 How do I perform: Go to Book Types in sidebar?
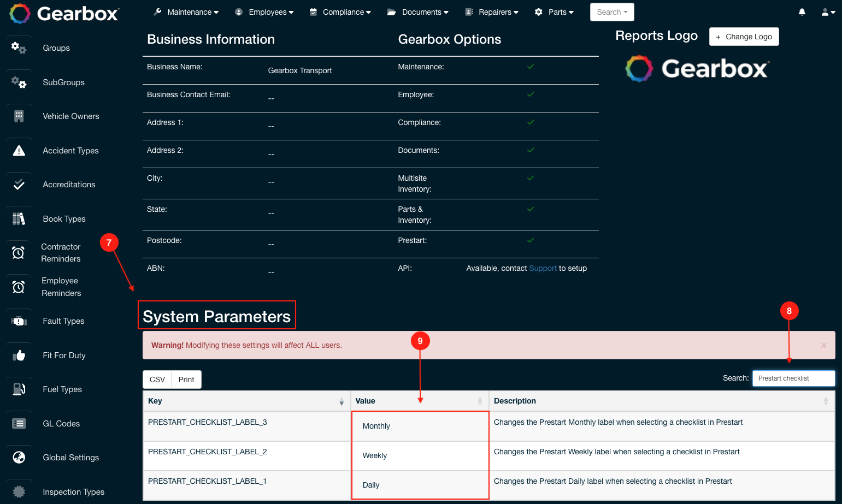point(64,219)
